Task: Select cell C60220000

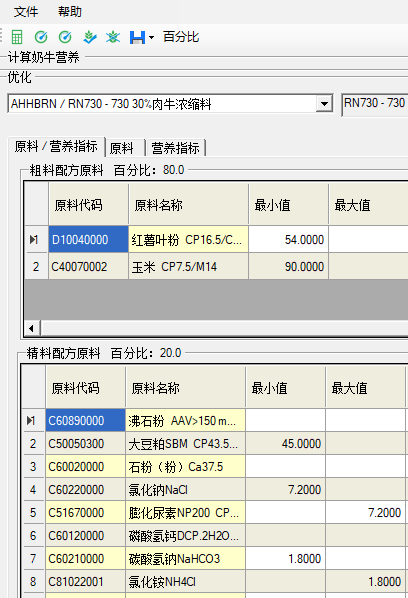Action: click(x=85, y=489)
